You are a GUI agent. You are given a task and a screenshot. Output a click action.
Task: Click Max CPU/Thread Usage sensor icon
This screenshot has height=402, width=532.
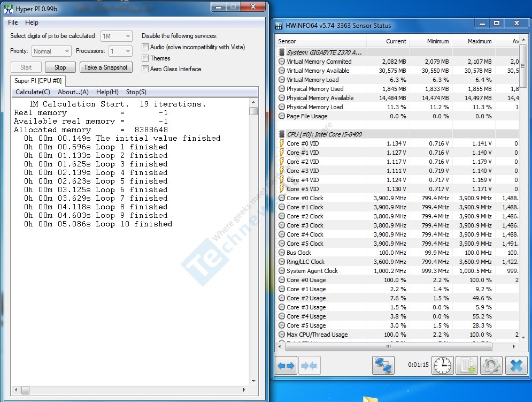(x=282, y=335)
